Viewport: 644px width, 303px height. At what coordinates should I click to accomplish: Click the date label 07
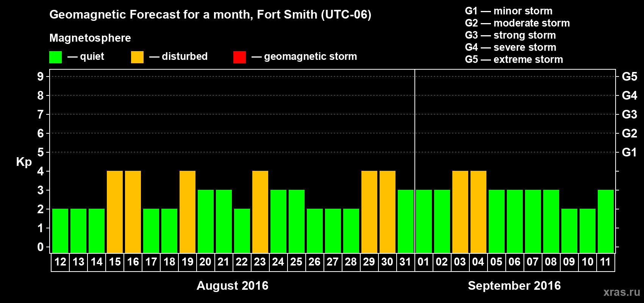533,262
